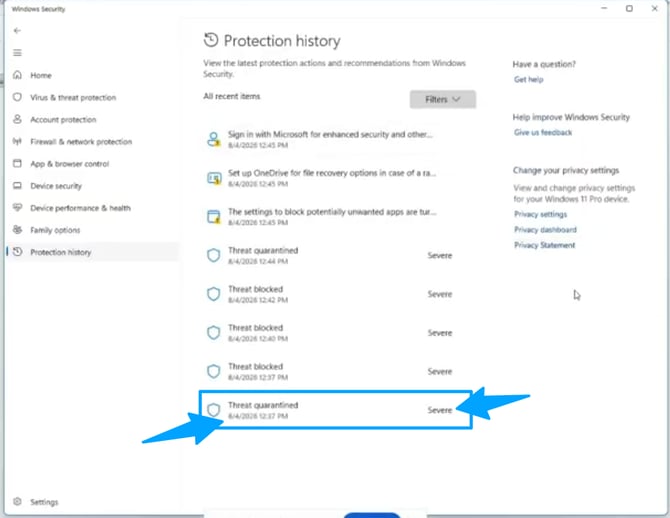Expand Threat blocked 12:37 PM entry
Viewport: 670px width, 518px height.
pyautogui.click(x=338, y=371)
